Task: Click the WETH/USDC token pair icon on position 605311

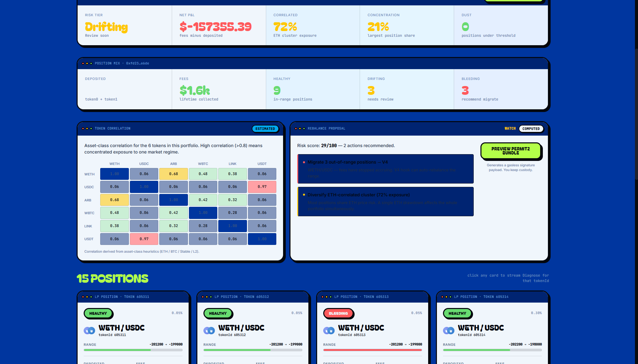Action: pos(89,331)
